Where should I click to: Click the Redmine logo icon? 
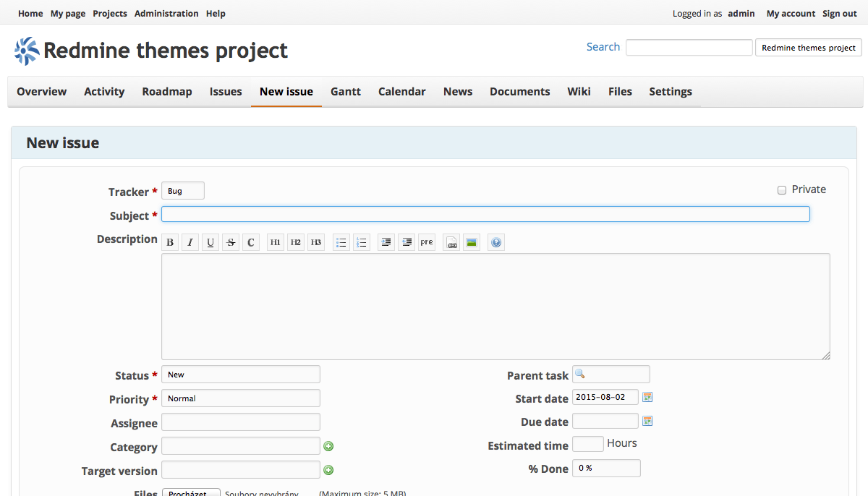pyautogui.click(x=27, y=51)
